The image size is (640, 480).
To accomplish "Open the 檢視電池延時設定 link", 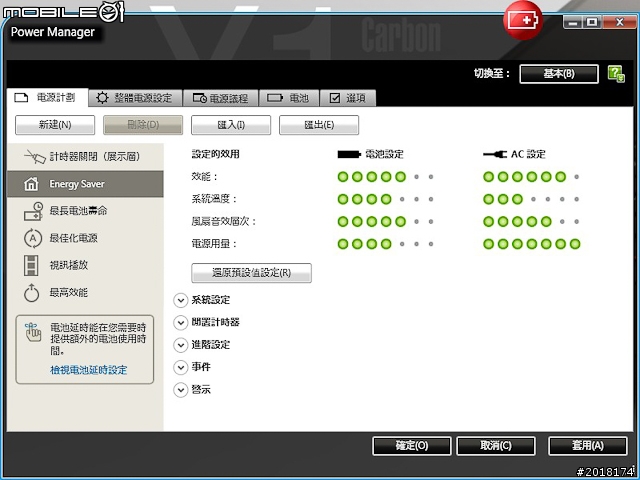I will click(89, 370).
